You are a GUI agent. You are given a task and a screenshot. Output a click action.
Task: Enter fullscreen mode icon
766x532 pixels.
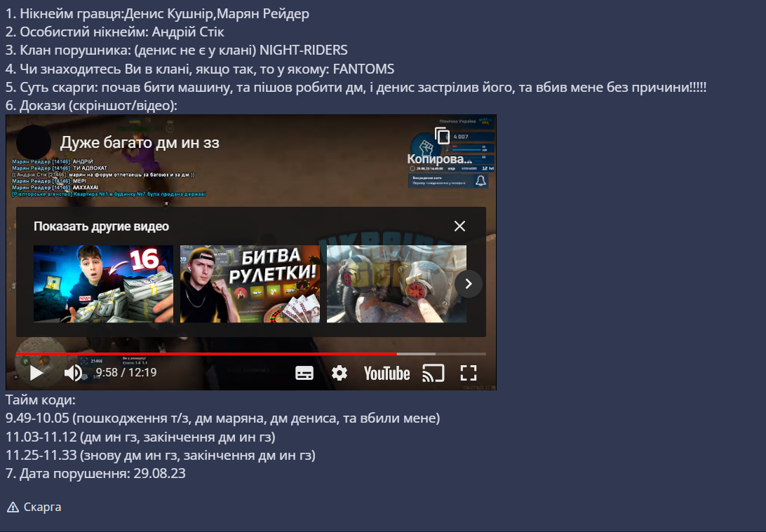point(469,374)
